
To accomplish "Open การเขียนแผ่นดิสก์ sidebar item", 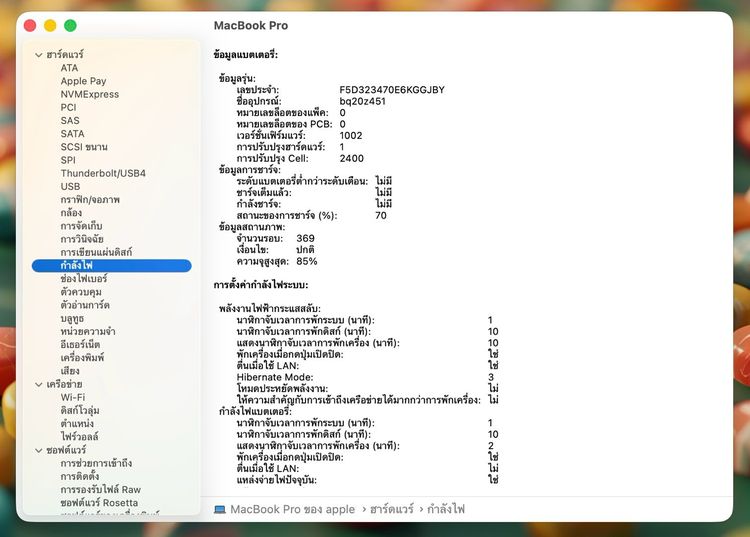I will (x=96, y=252).
